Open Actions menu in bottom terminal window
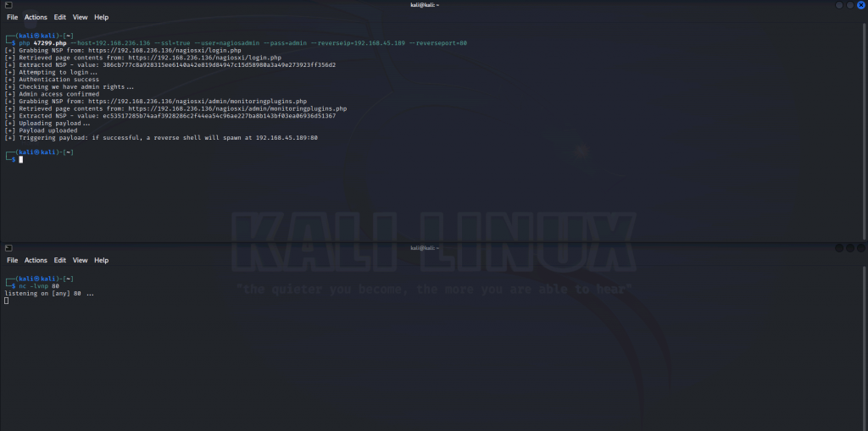The width and height of the screenshot is (868, 431). pyautogui.click(x=36, y=260)
